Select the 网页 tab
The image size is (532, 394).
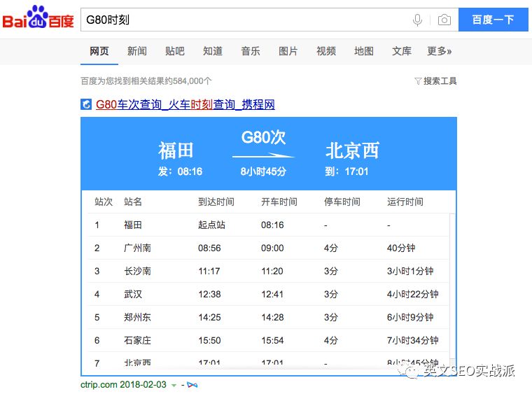[x=99, y=51]
